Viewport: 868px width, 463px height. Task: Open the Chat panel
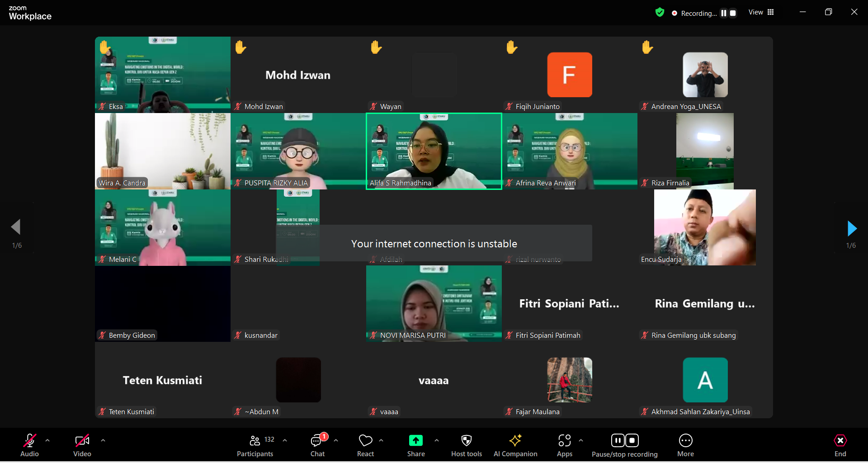click(317, 445)
